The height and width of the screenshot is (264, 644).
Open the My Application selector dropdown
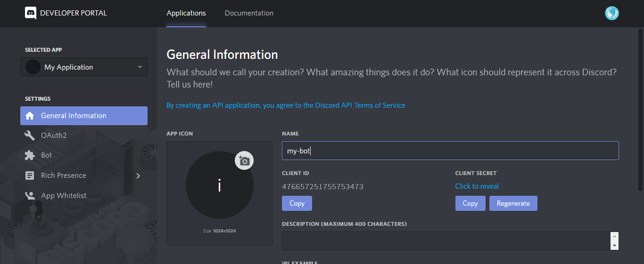coord(84,67)
